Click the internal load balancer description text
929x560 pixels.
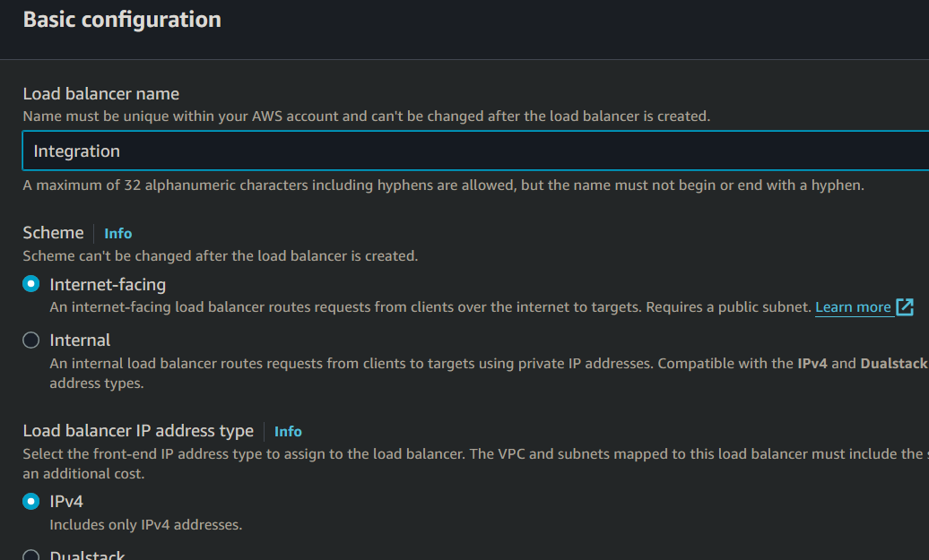coord(421,363)
